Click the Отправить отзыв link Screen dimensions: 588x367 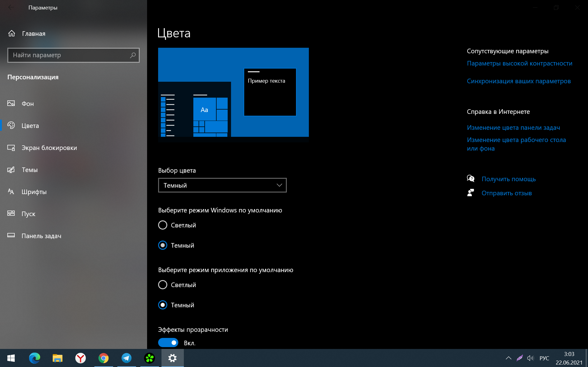point(506,193)
